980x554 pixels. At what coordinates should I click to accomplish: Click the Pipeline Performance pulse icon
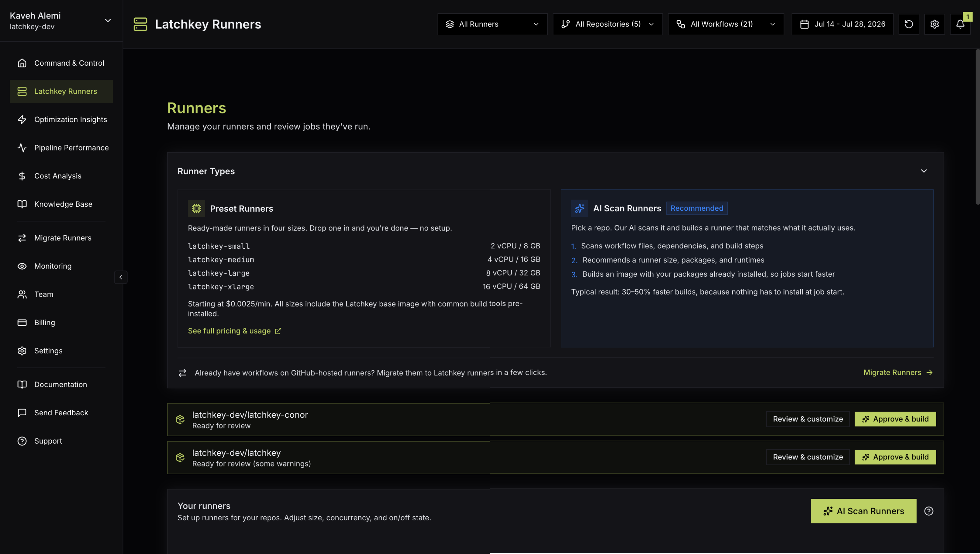pyautogui.click(x=22, y=148)
